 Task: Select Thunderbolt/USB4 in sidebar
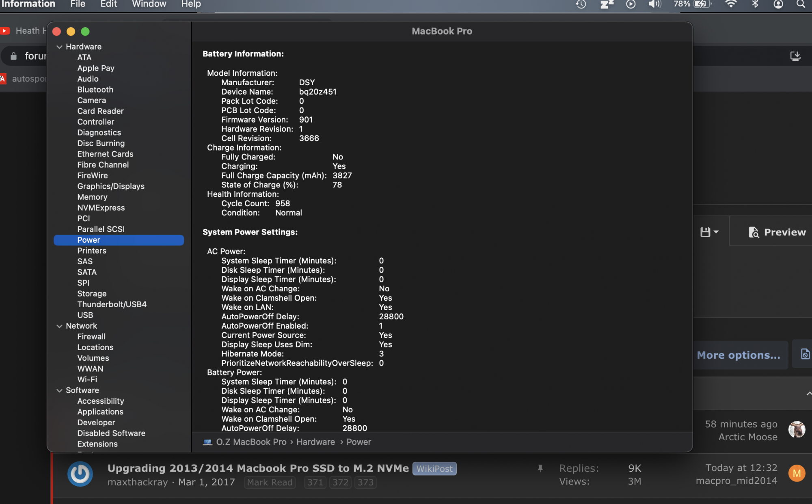pyautogui.click(x=112, y=304)
